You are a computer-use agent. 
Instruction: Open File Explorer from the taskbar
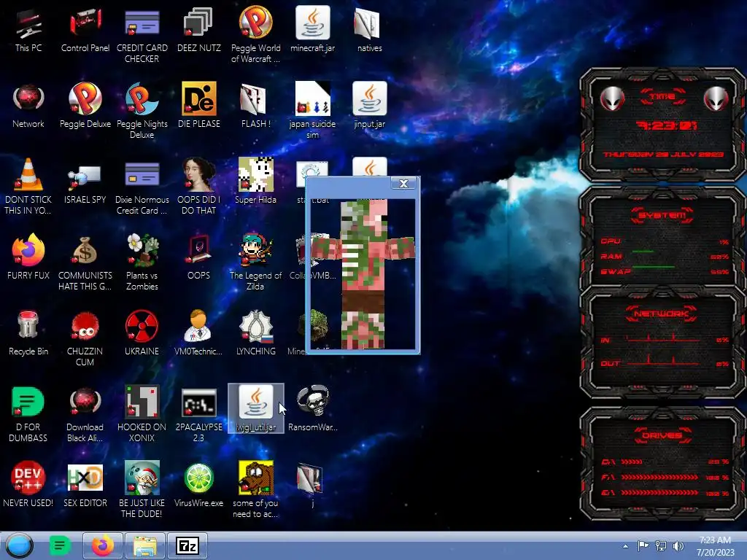point(145,545)
